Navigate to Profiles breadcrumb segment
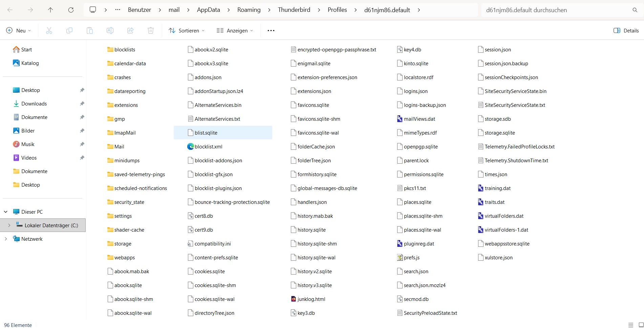Image resolution: width=644 pixels, height=329 pixels. [337, 10]
